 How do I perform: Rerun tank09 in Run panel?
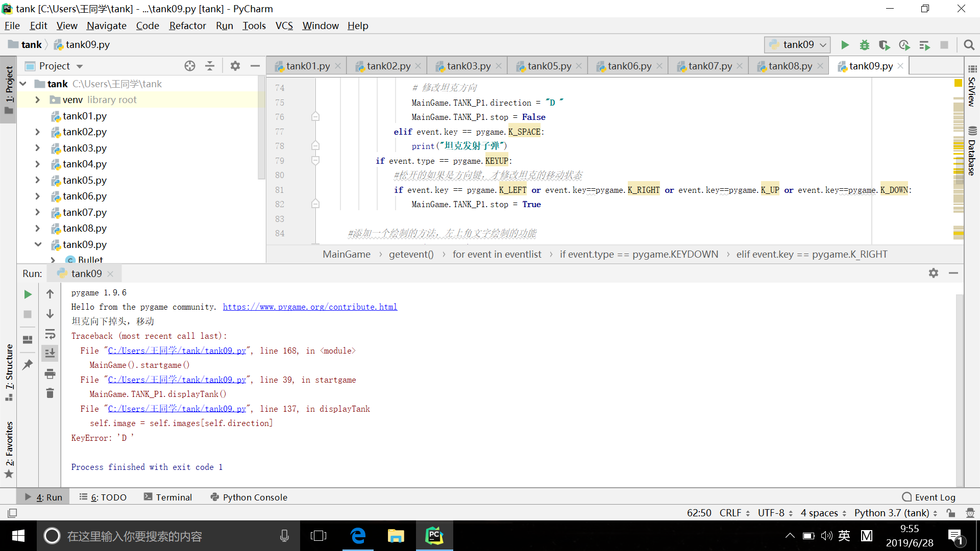[x=28, y=294]
